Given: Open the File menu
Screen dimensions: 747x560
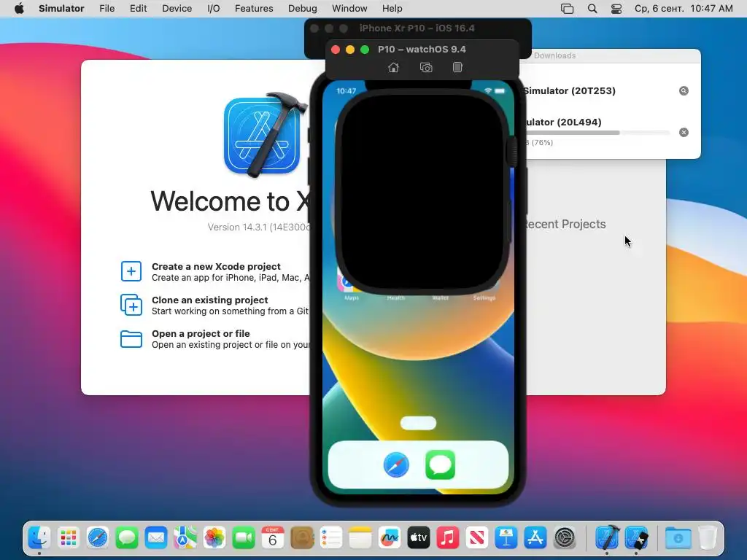Looking at the screenshot, I should (107, 9).
